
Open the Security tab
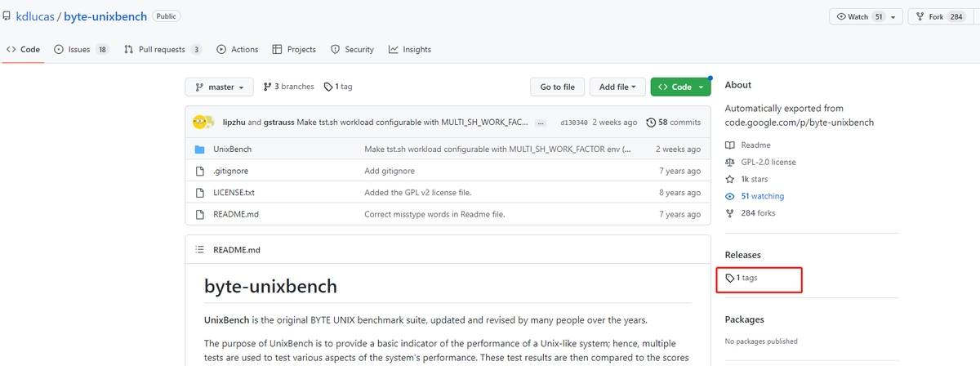point(352,50)
